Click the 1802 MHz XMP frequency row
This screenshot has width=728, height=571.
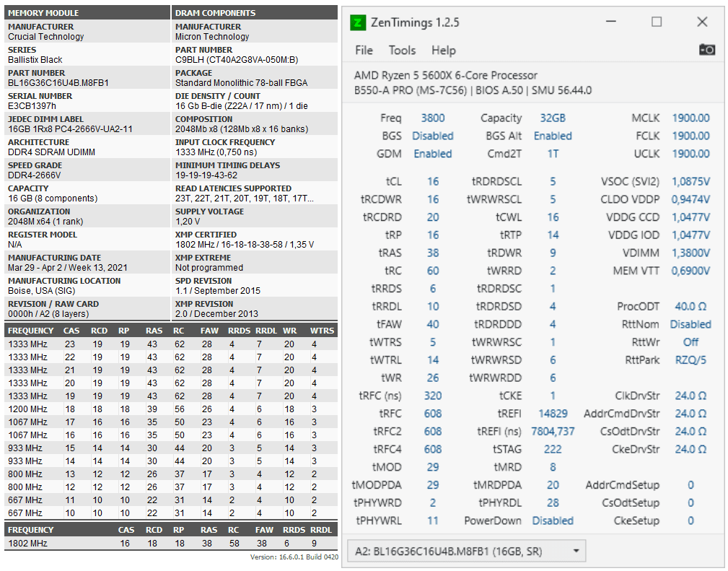click(x=171, y=543)
